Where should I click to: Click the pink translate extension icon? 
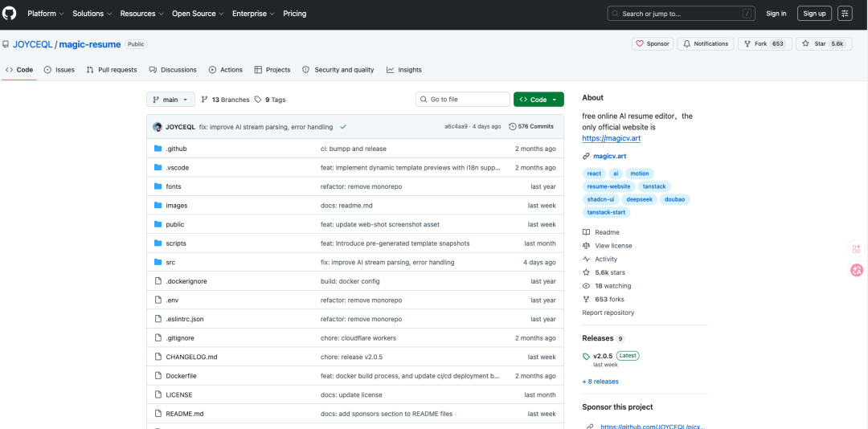pyautogui.click(x=857, y=270)
